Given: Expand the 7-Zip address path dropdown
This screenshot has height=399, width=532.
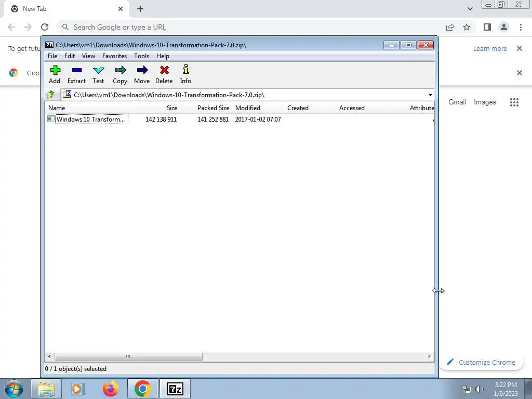Looking at the screenshot, I should coord(430,95).
